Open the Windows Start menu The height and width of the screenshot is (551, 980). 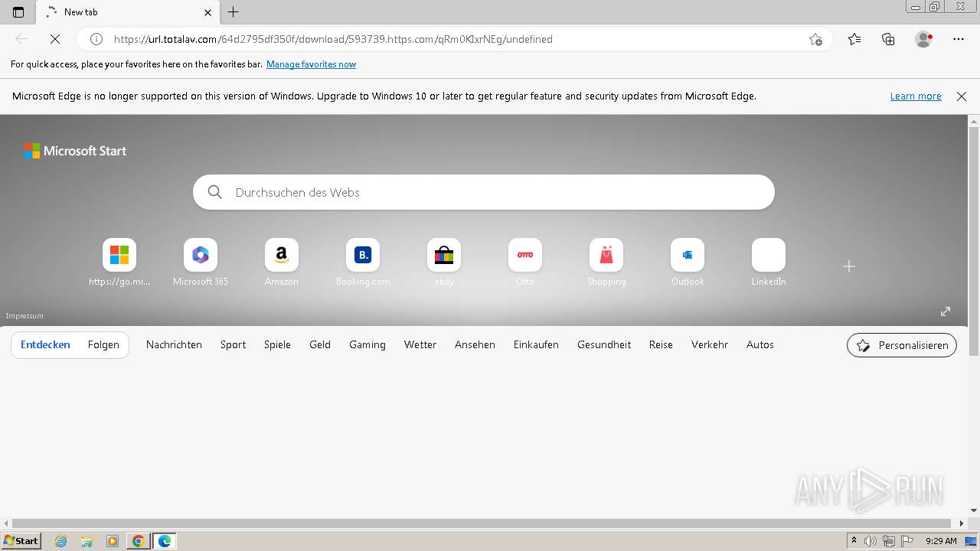(x=21, y=541)
